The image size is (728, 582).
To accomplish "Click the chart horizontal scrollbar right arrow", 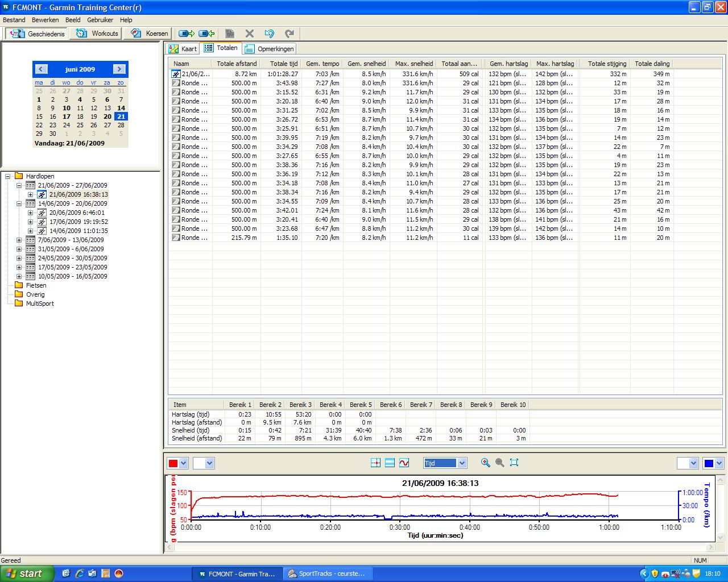I will pos(710,547).
